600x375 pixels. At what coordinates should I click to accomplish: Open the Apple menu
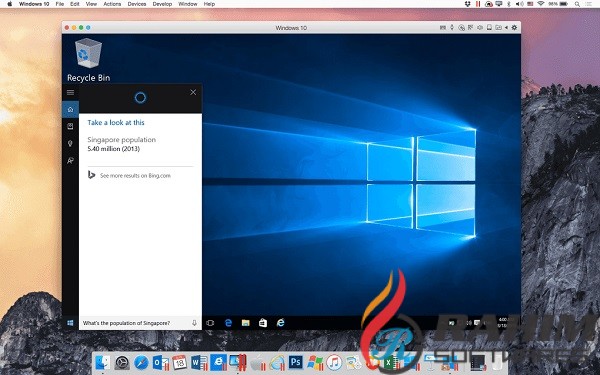tap(10, 4)
